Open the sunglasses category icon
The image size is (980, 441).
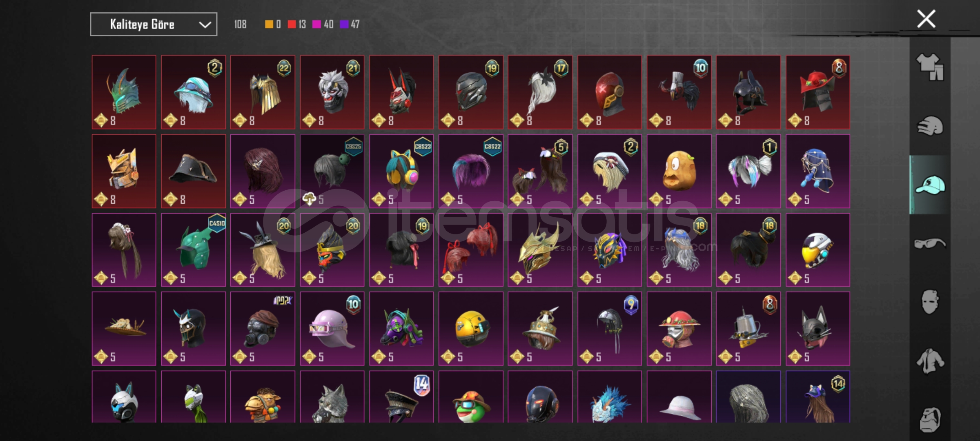click(930, 243)
